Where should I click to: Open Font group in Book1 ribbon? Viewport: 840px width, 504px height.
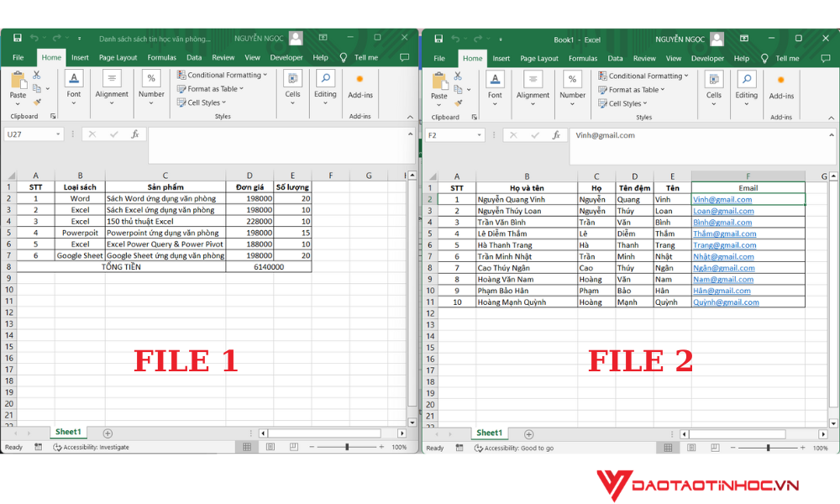(x=495, y=87)
